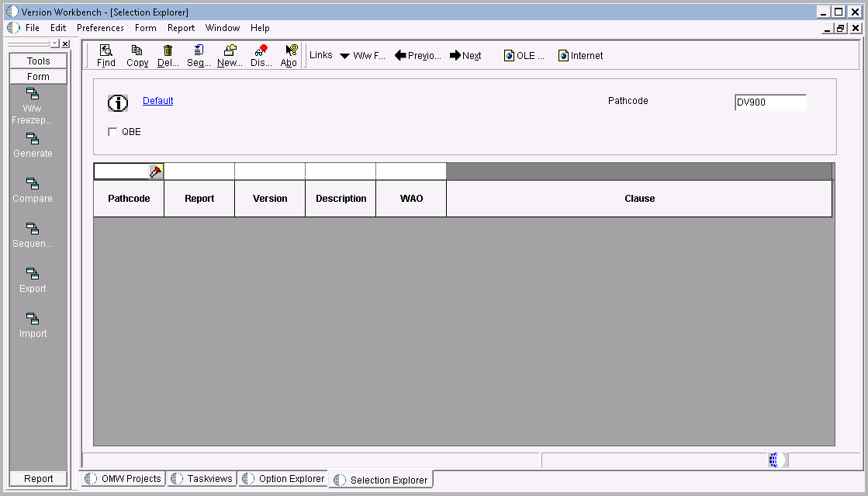Viewport: 868px width, 496px height.
Task: Open Compare from the Form exit bar
Action: pyautogui.click(x=32, y=189)
